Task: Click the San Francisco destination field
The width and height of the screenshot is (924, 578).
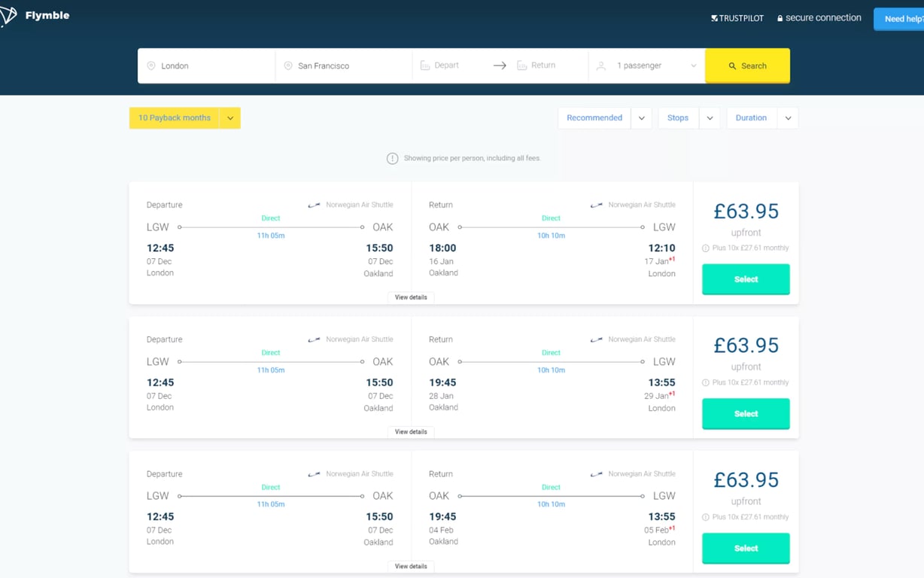Action: (x=344, y=65)
